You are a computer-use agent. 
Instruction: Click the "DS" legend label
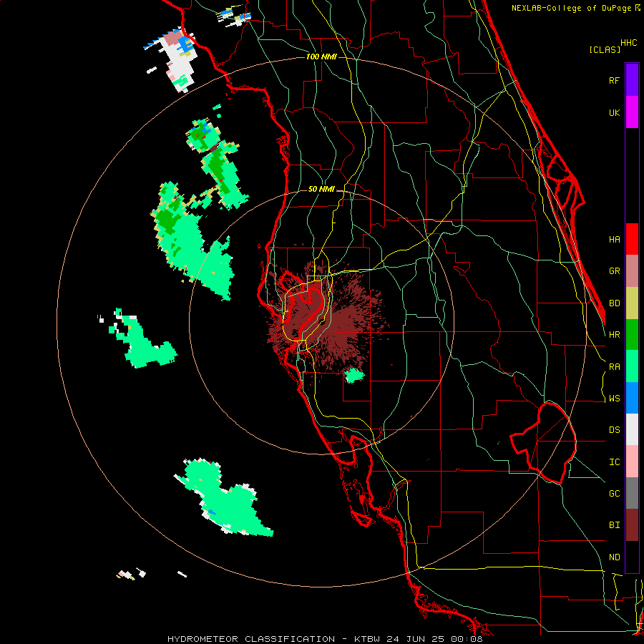point(614,430)
